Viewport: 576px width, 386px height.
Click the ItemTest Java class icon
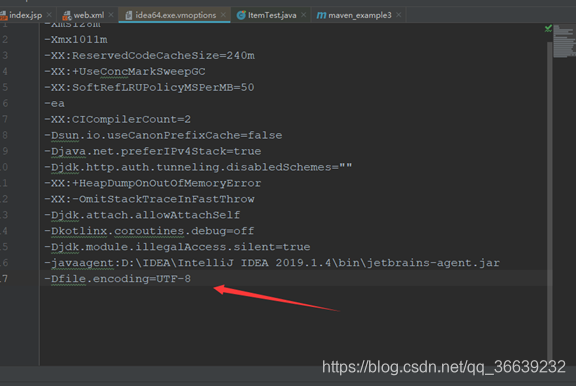(241, 15)
